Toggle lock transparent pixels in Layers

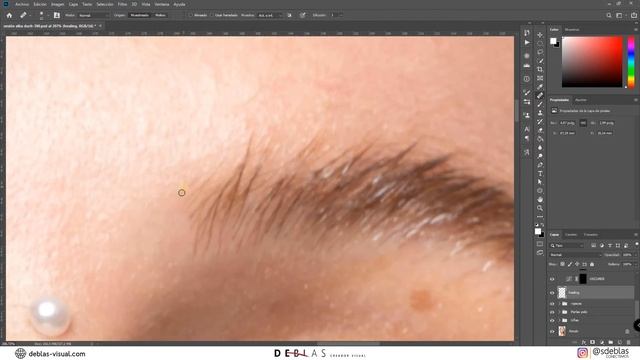(x=562, y=264)
